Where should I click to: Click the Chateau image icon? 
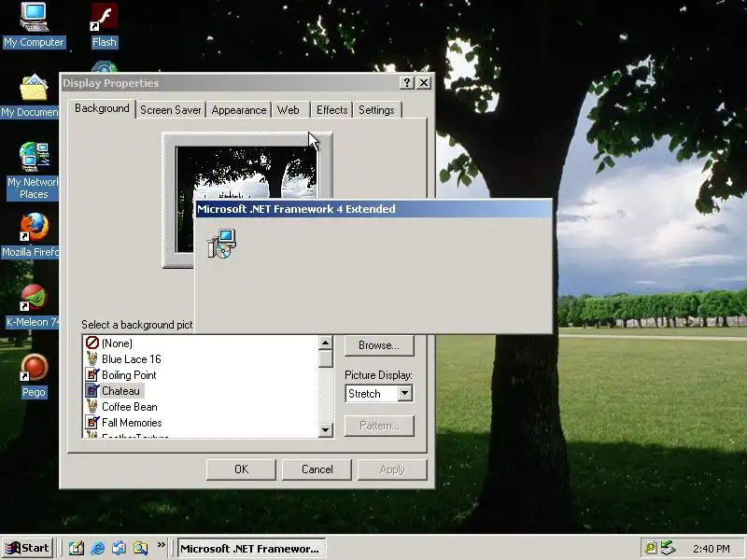(92, 390)
